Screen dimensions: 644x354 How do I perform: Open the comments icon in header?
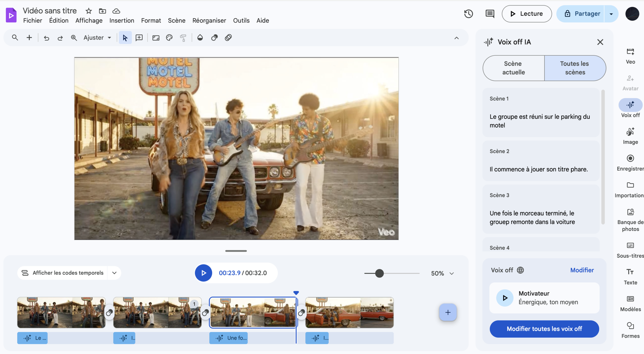490,14
